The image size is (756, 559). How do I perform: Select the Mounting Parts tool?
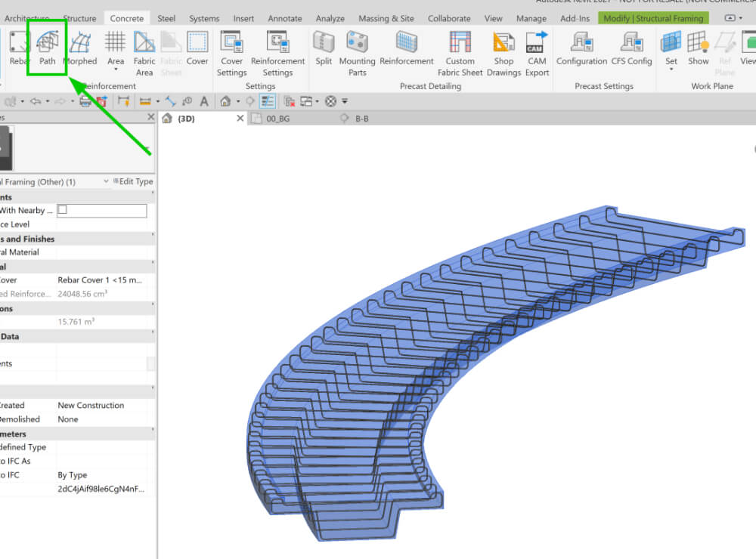pyautogui.click(x=358, y=54)
